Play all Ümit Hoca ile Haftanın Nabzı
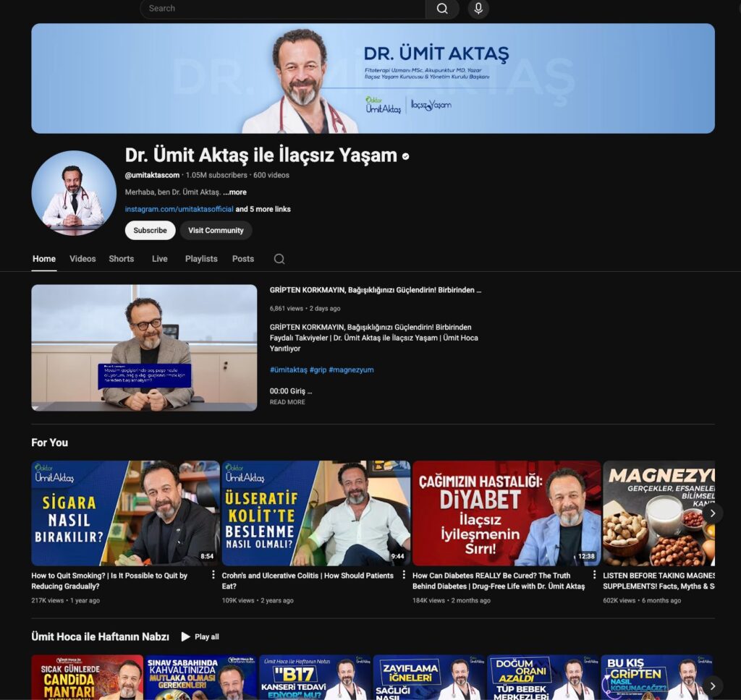 click(x=200, y=636)
